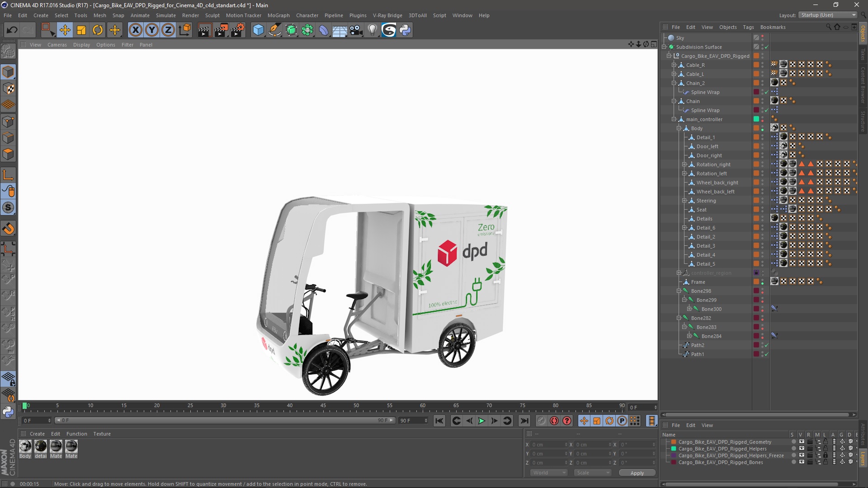Select the Move tool in top toolbar
Viewport: 868px width, 488px height.
click(x=65, y=30)
